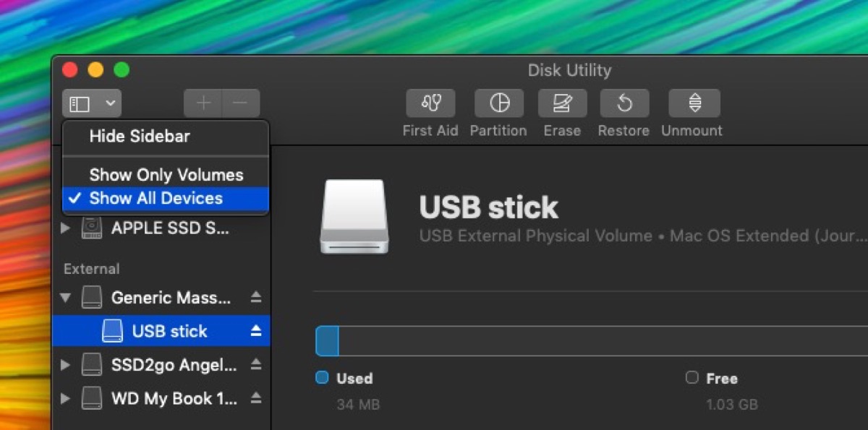The image size is (868, 430).
Task: Unmount the volume from the toolbar
Action: pos(694,104)
